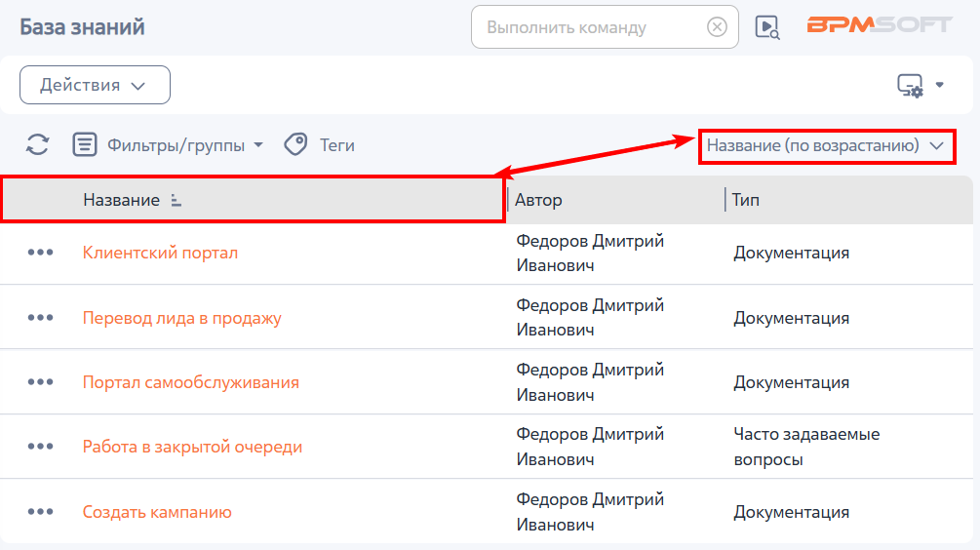Clear the command field with the X icon
This screenshot has height=550, width=980.
717,27
